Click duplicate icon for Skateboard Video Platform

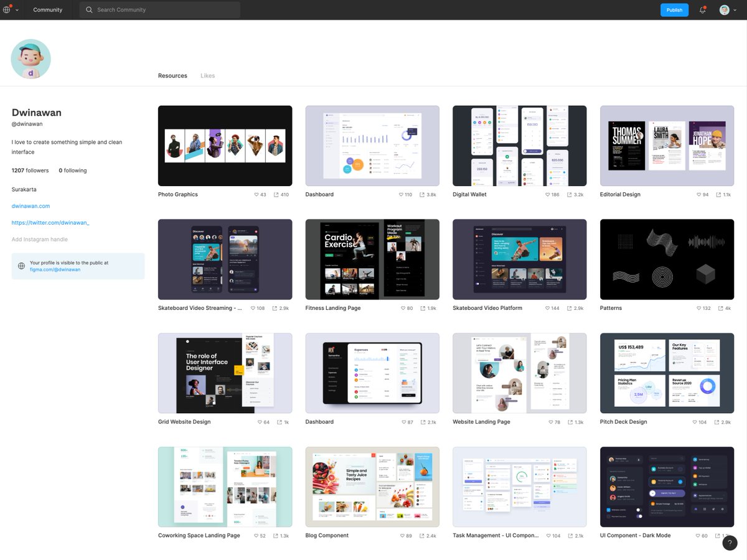point(568,309)
